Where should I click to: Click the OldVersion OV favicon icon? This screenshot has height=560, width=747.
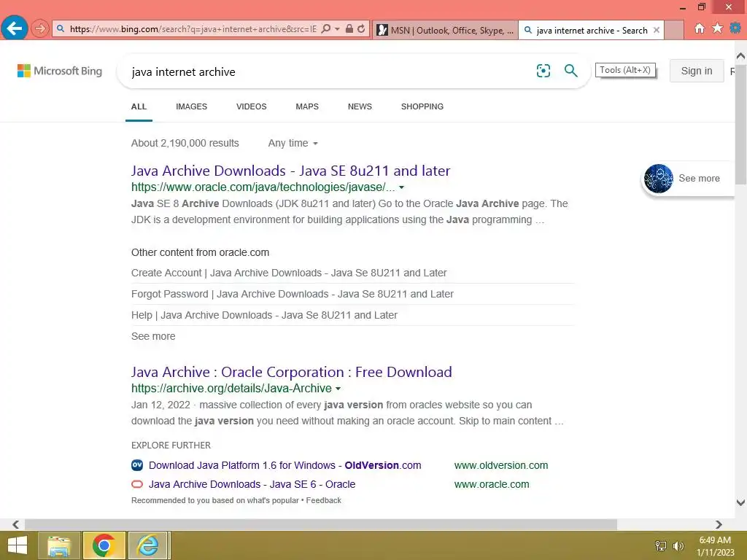tap(137, 465)
